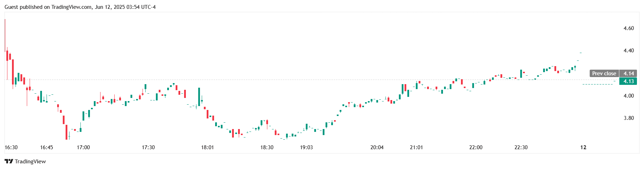Screen dimensions: 644x169
Task: Select the 16:30 time axis label
Action: click(11, 147)
